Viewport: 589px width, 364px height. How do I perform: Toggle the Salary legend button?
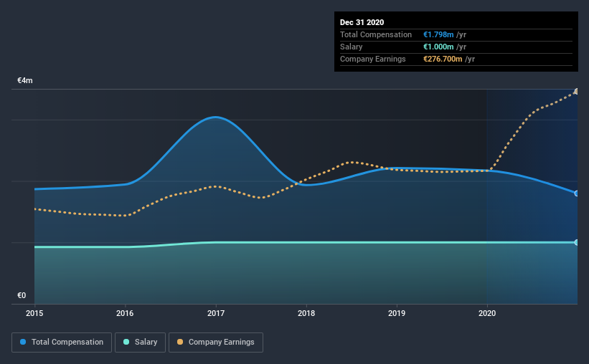(x=140, y=343)
